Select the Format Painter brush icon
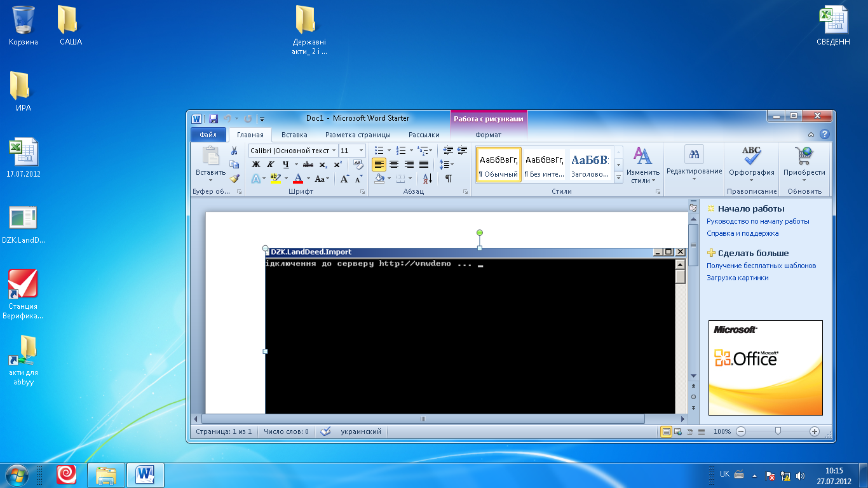The width and height of the screenshot is (868, 488). point(234,179)
